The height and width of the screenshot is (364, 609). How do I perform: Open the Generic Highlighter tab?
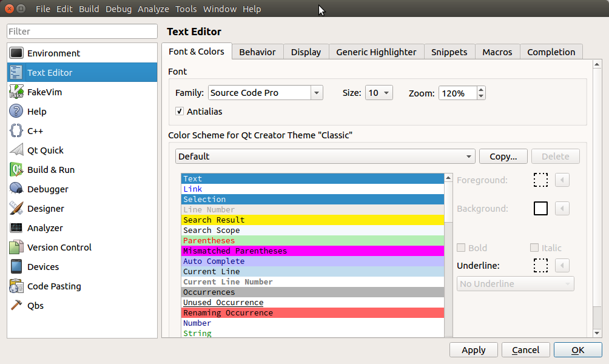pos(376,52)
